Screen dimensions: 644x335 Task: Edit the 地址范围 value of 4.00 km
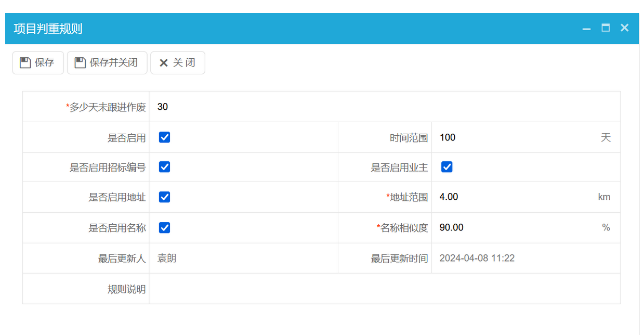pos(494,197)
